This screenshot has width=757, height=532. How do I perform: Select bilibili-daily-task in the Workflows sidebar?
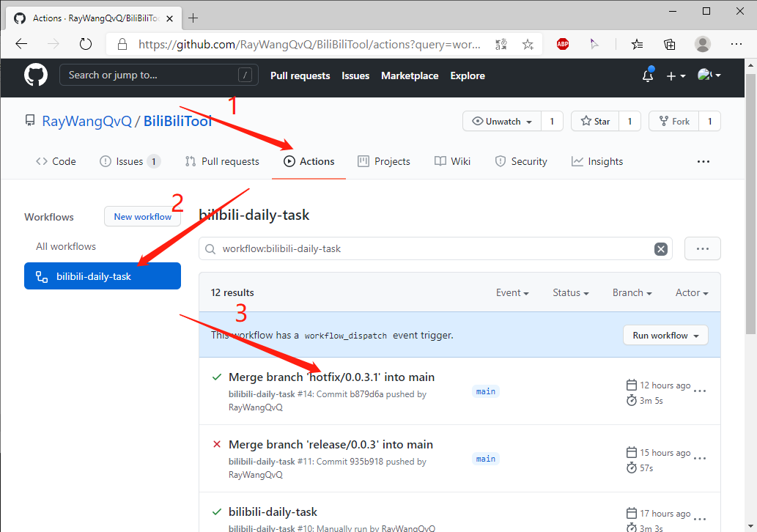103,276
